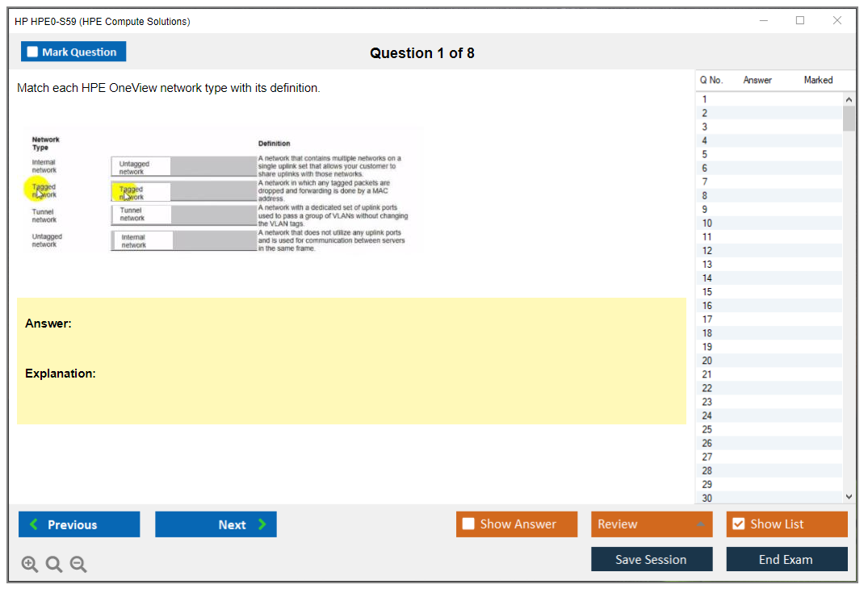Uncheck the Show List checkbox
The image size is (868, 593).
[x=738, y=524]
